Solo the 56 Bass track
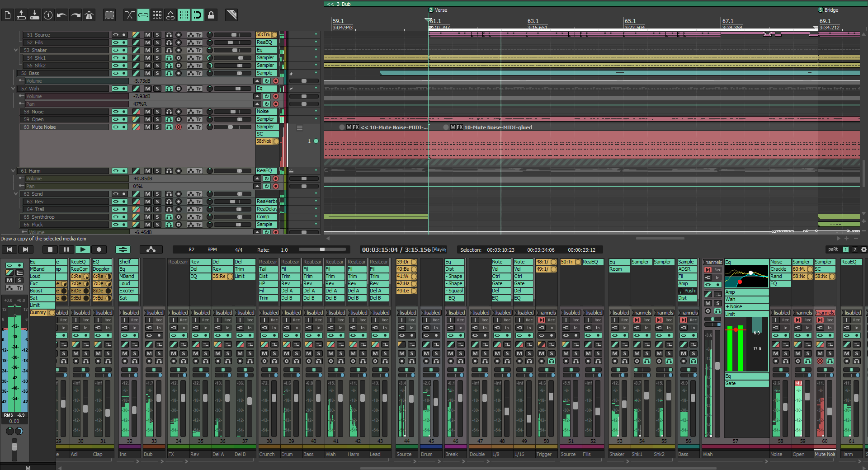This screenshot has height=470, width=868. point(157,73)
